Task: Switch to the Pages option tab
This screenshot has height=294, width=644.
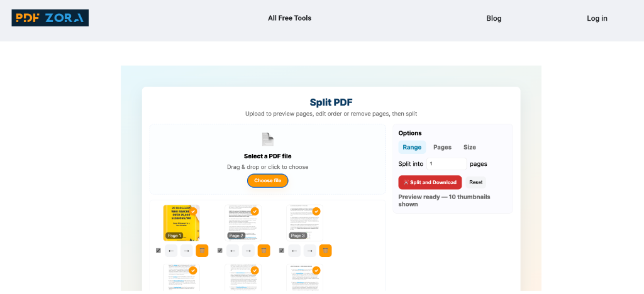Action: (442, 147)
